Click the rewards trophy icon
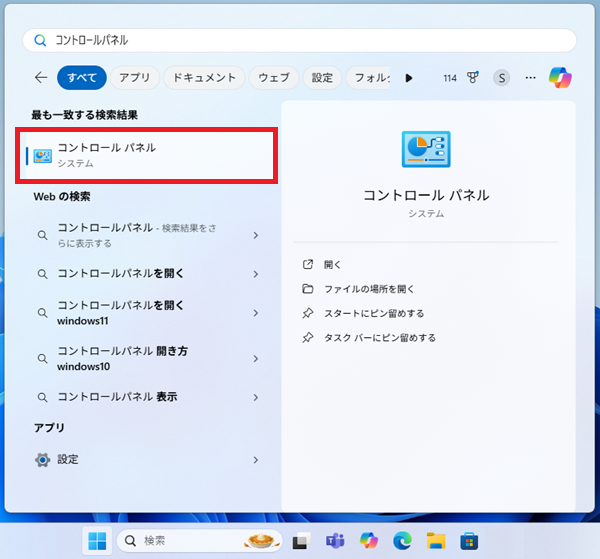This screenshot has width=600, height=559. pyautogui.click(x=473, y=78)
